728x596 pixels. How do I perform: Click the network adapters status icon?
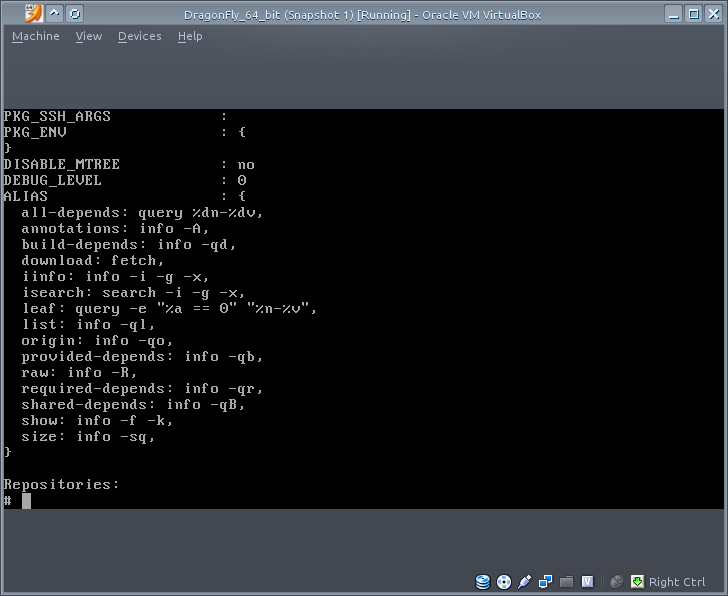pos(546,582)
